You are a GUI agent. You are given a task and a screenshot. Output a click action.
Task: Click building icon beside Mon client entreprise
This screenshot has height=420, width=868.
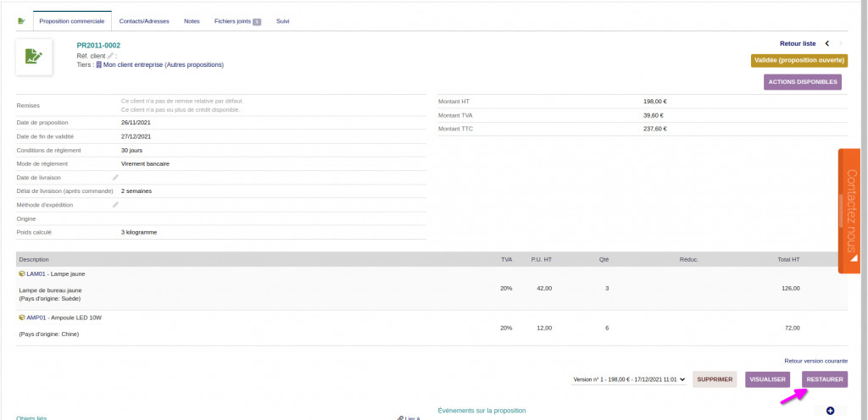click(99, 64)
